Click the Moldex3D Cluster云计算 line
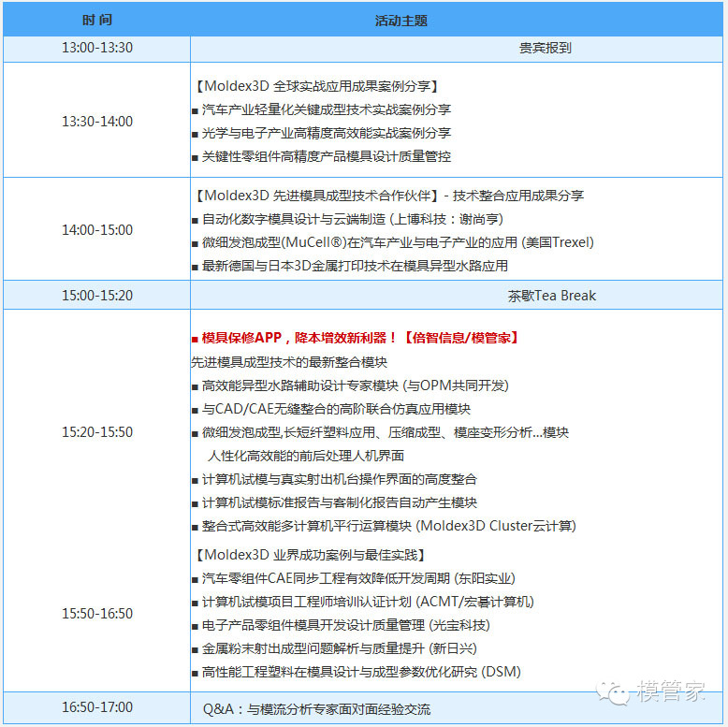Screen dimensions: 728x727 384,526
